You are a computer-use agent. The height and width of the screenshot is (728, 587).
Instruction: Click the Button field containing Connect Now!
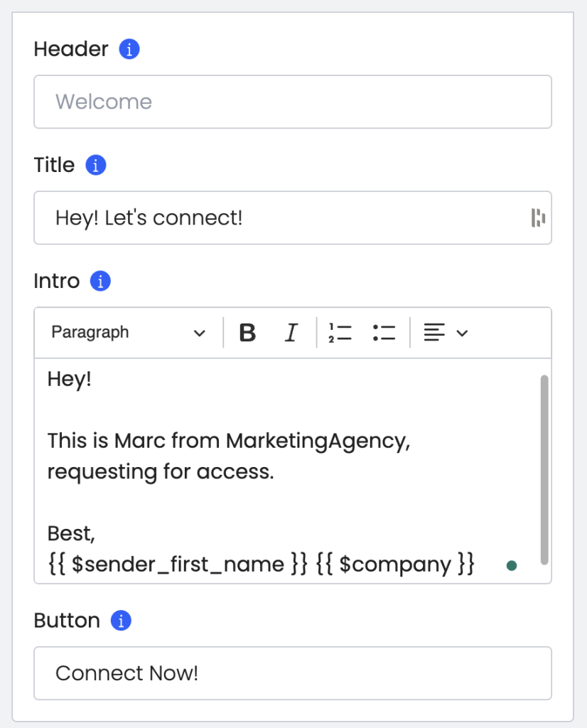point(292,673)
